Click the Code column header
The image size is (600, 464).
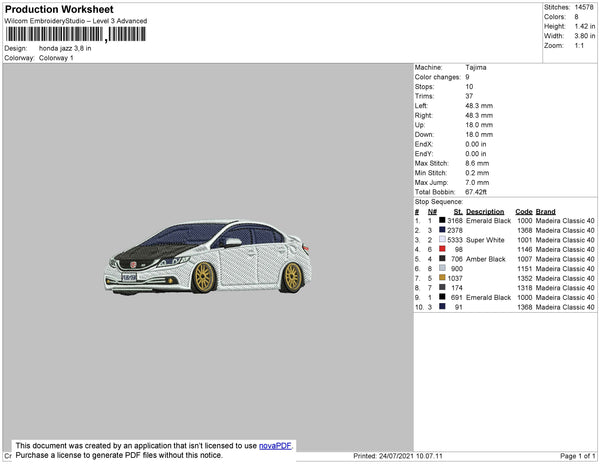point(523,212)
